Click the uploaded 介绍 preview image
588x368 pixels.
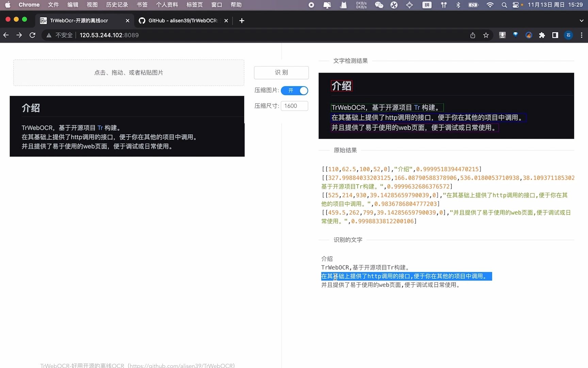tap(127, 126)
